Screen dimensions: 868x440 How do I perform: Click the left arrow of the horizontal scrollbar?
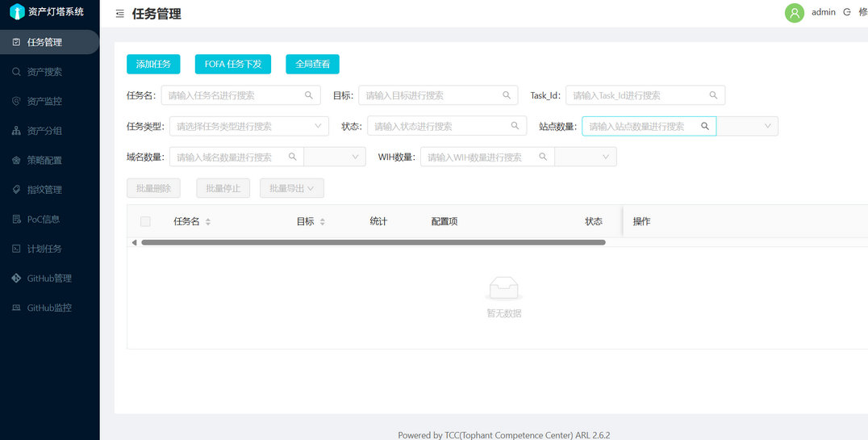coord(134,242)
